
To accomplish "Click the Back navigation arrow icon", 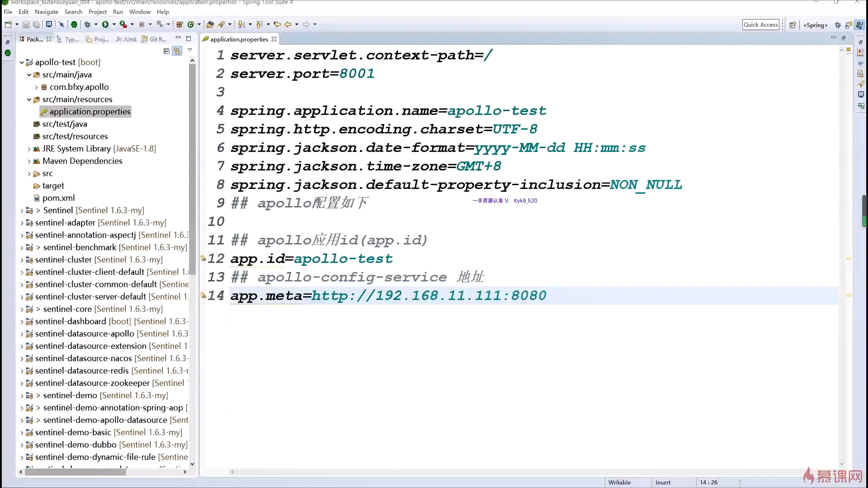I will click(x=288, y=24).
